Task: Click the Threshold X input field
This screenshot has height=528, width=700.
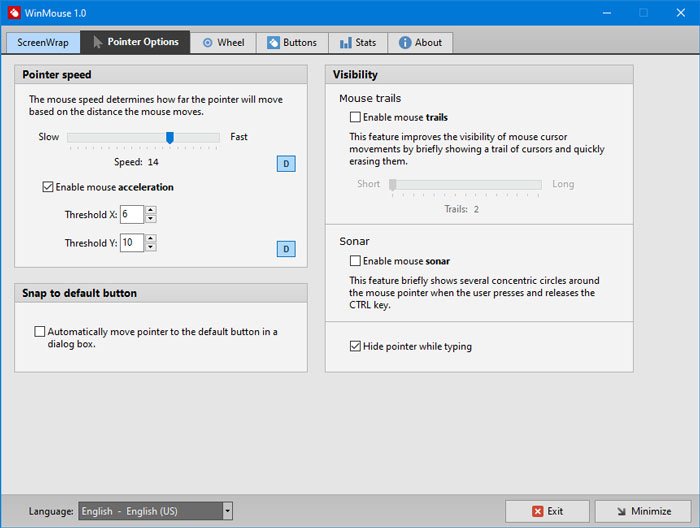Action: point(132,214)
